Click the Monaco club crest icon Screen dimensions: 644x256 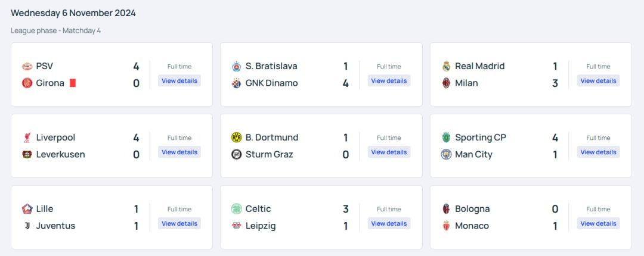pos(446,226)
